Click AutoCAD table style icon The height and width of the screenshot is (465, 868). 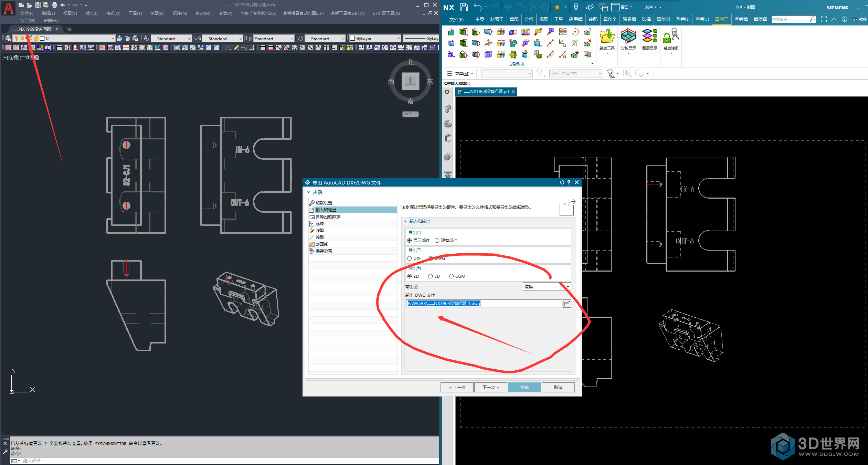tap(249, 38)
